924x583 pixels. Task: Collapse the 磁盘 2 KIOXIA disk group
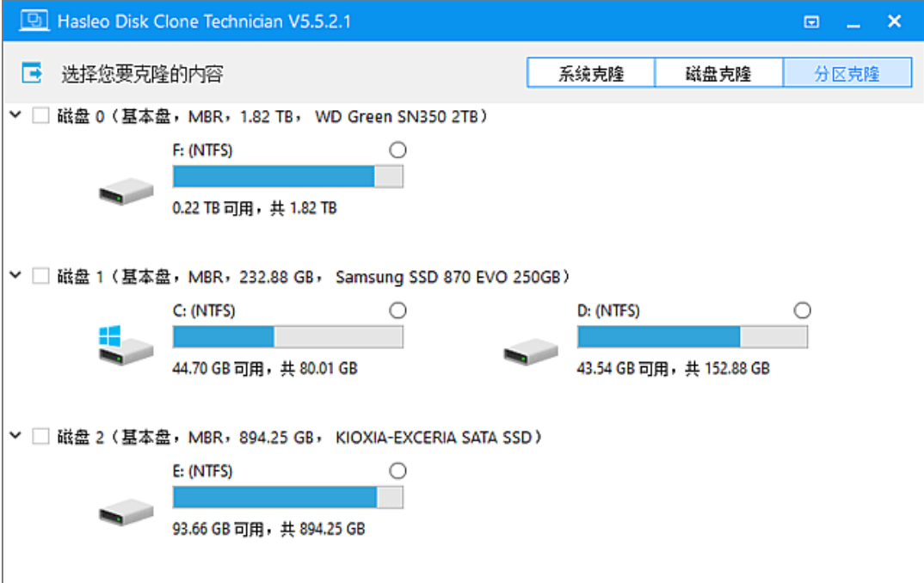point(15,436)
